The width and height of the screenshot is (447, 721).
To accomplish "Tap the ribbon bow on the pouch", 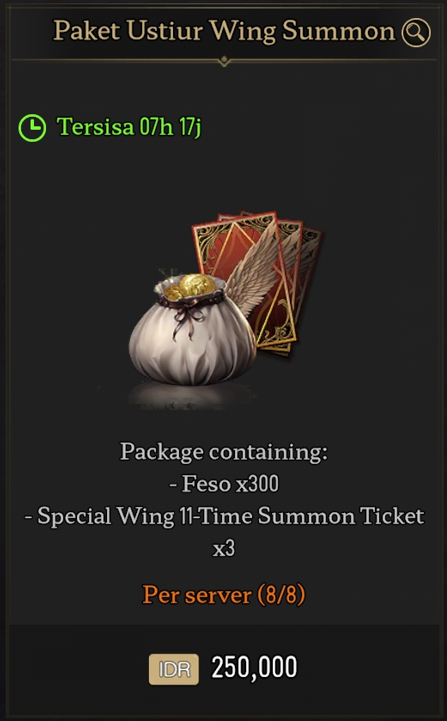I will (x=188, y=316).
